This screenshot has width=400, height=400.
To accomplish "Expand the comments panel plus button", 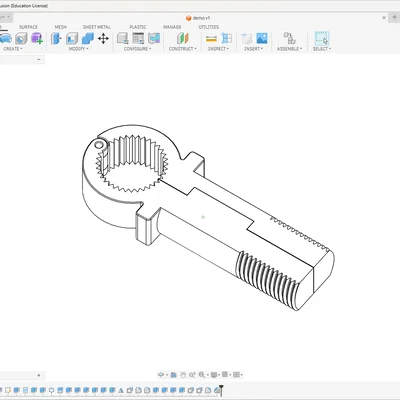I will point(39,375).
